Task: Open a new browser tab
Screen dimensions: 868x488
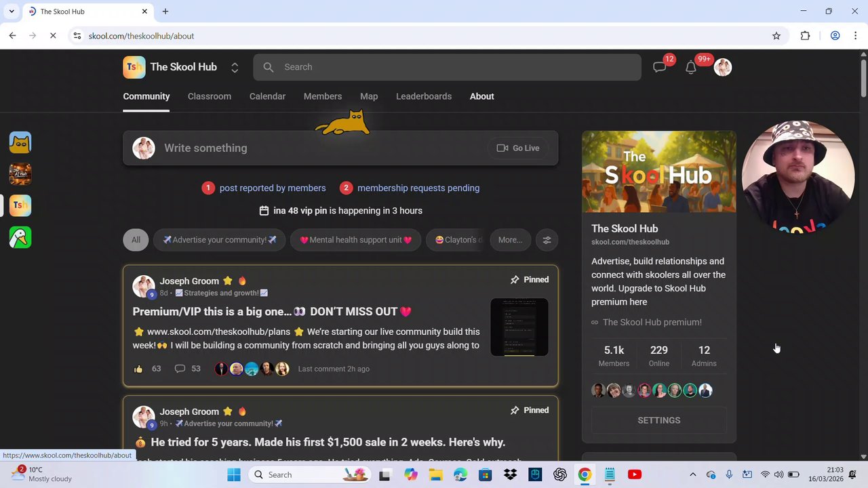Action: click(165, 12)
